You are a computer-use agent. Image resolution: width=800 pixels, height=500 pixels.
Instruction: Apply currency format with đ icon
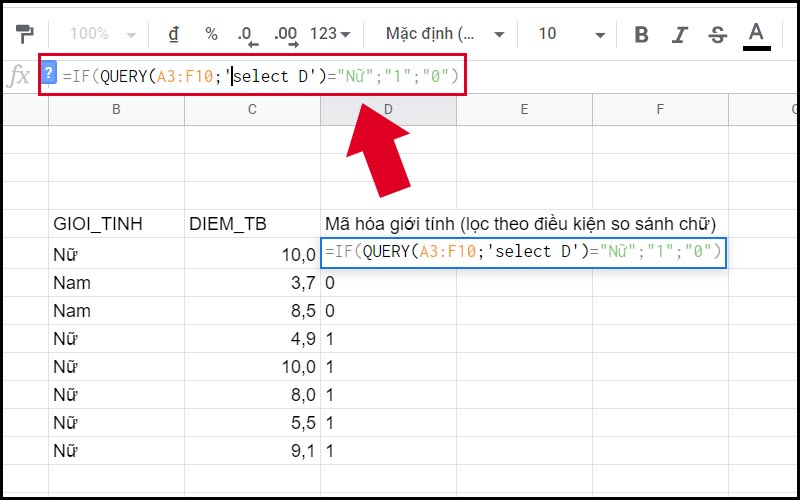tap(173, 34)
